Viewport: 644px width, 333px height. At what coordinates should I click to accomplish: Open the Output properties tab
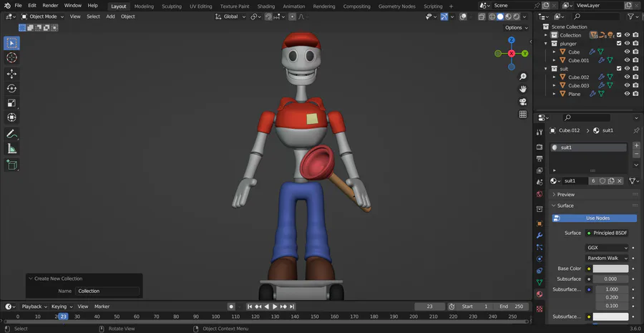540,159
